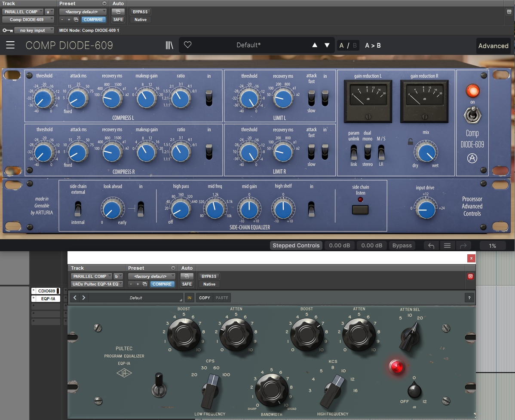Open the Advanced panel
This screenshot has width=515, height=420.
pos(494,46)
